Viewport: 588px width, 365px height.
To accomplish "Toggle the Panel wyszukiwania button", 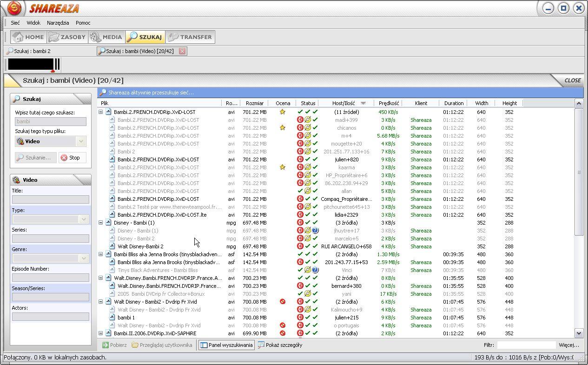I will pyautogui.click(x=226, y=345).
